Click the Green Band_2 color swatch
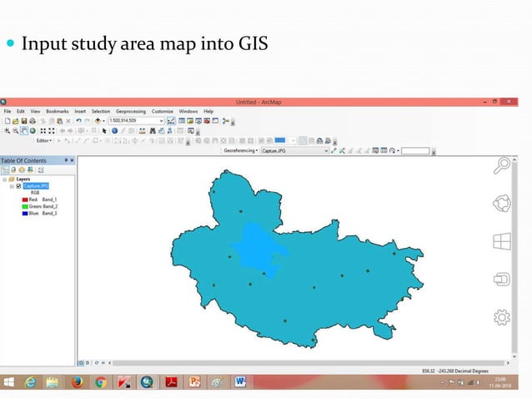The height and width of the screenshot is (399, 532). click(25, 206)
